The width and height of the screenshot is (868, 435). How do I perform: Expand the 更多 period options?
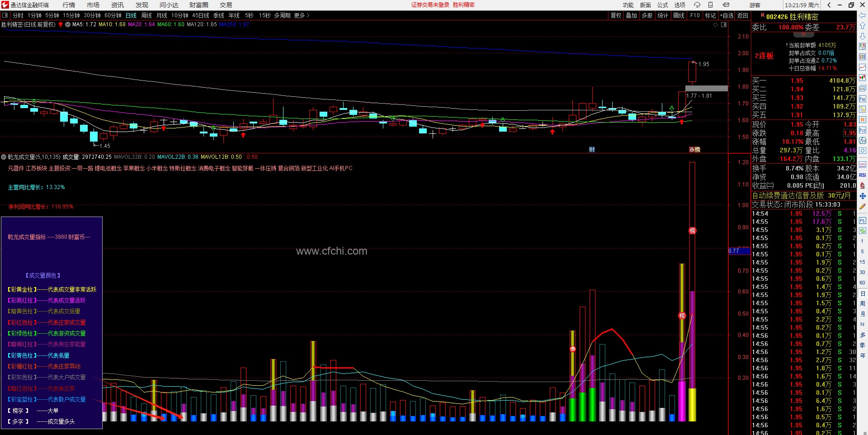[302, 15]
